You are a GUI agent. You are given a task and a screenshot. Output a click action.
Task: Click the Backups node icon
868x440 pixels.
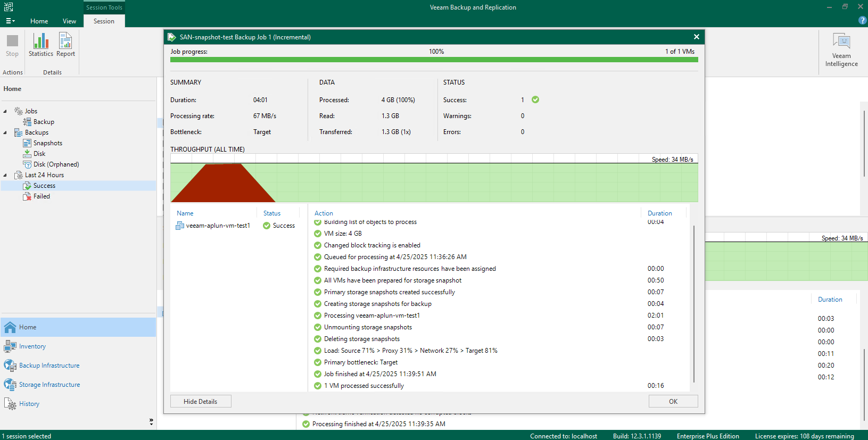click(x=19, y=132)
